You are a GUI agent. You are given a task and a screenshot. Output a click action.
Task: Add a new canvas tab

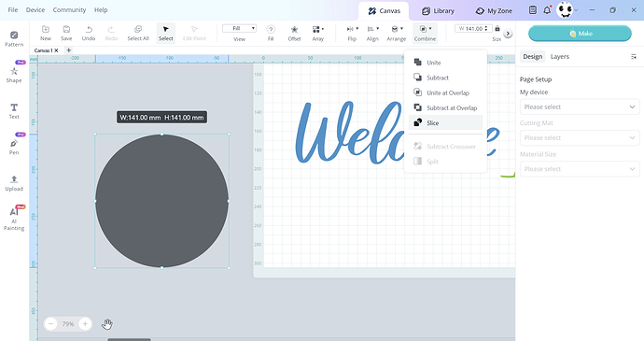(69, 50)
